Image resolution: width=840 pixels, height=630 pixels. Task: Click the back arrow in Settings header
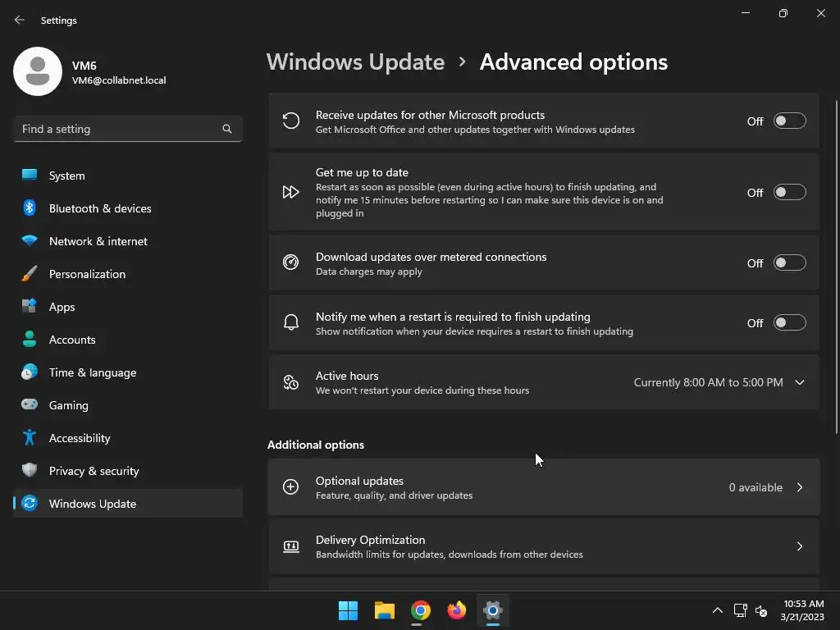pos(20,20)
